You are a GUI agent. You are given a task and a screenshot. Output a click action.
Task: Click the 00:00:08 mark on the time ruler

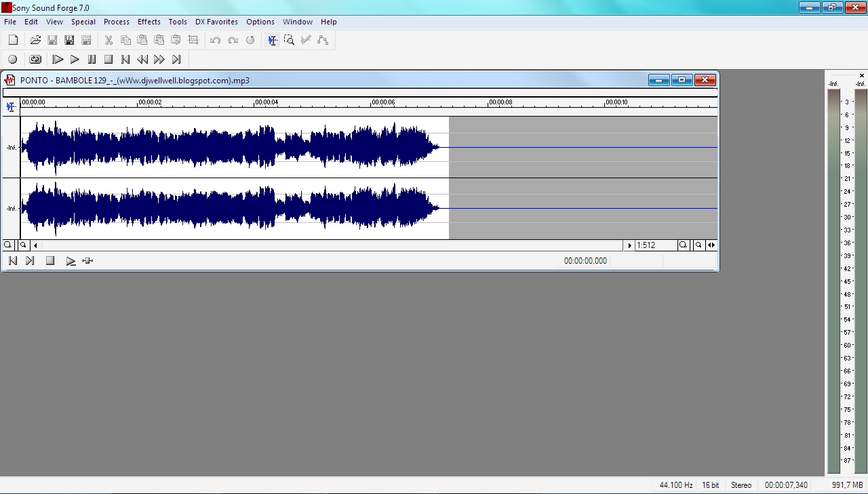500,102
